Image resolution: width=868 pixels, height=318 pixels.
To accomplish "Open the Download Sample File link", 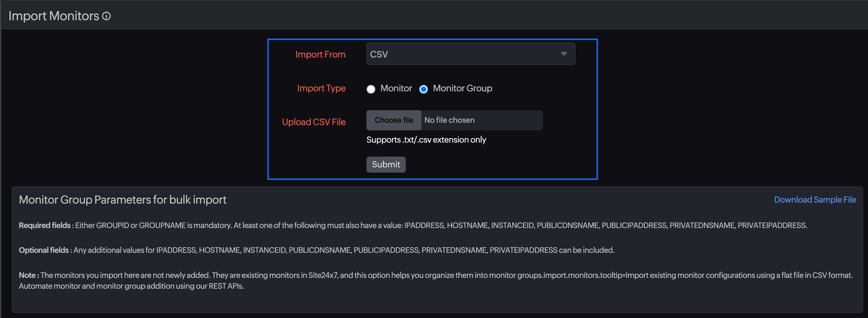I will click(x=815, y=199).
